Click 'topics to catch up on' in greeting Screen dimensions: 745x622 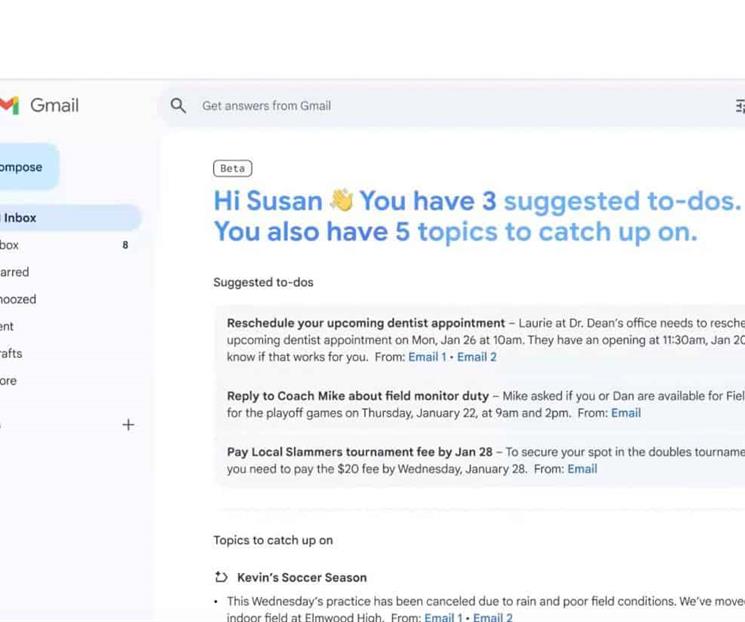558,232
